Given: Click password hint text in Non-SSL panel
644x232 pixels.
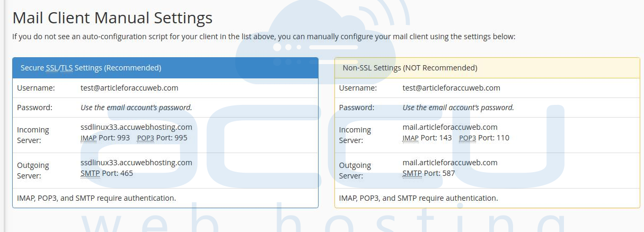Looking at the screenshot, I should coord(458,108).
